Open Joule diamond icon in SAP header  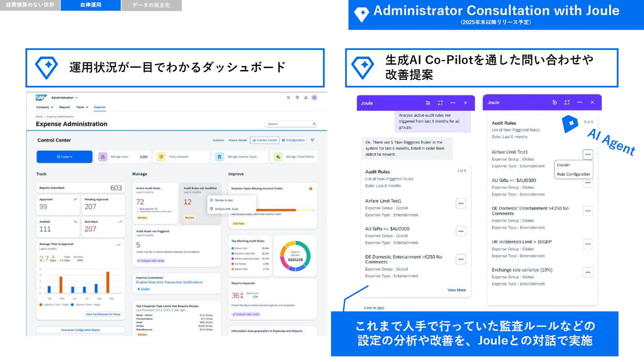point(297,98)
